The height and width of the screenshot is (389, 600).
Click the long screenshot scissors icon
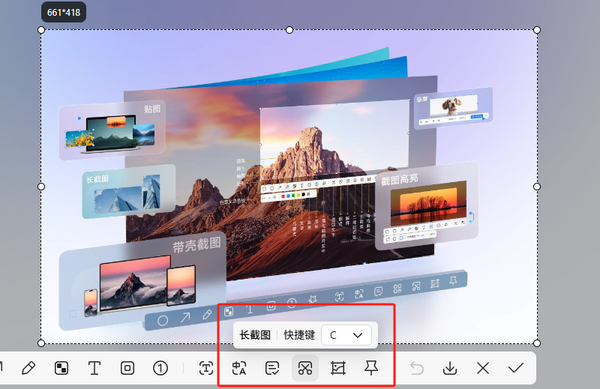pyautogui.click(x=305, y=368)
